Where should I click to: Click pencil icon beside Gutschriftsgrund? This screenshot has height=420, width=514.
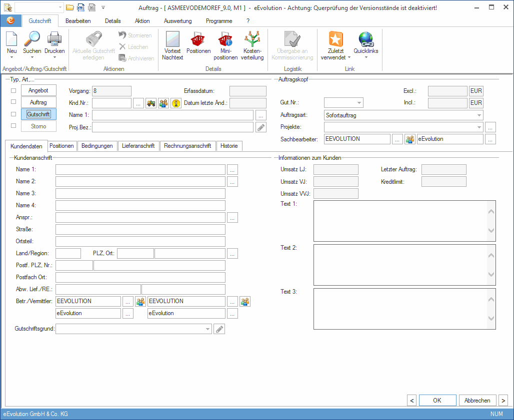click(219, 329)
